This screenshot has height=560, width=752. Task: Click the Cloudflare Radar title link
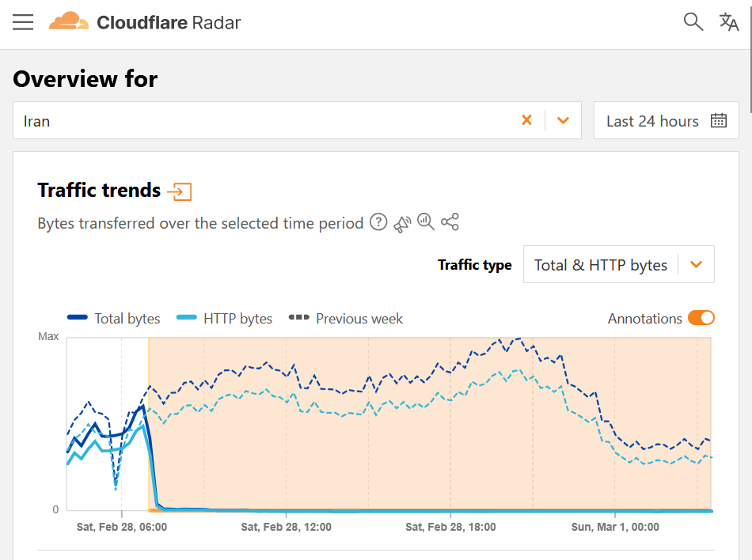coord(169,22)
